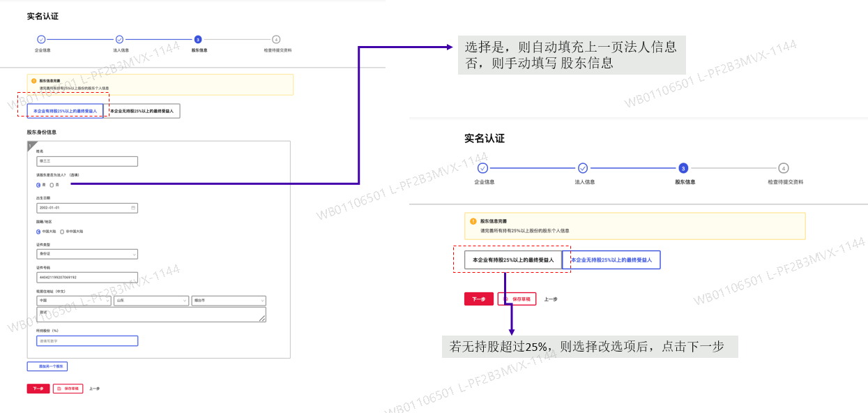Click the step 4 检查待提交资料 circle in left form

(x=277, y=40)
